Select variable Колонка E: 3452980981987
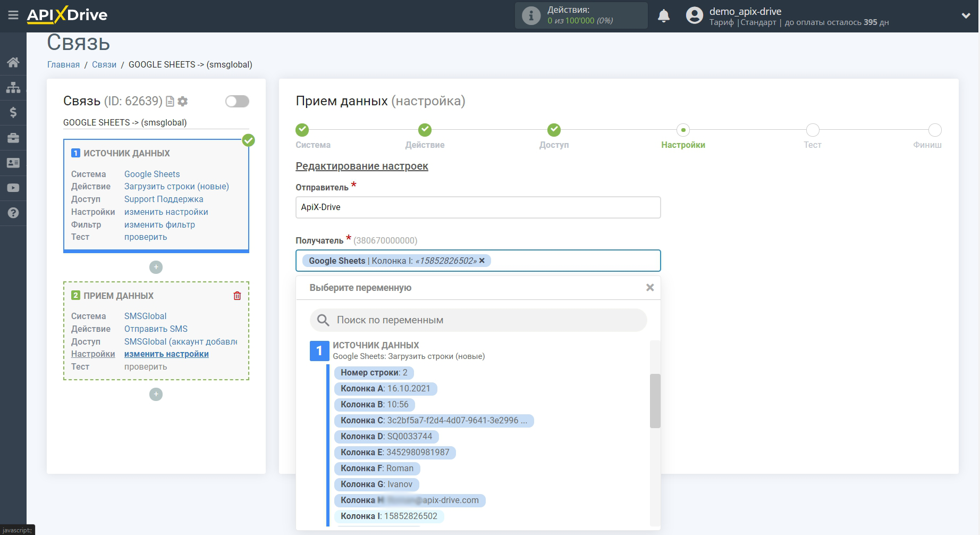This screenshot has width=980, height=535. coord(395,453)
